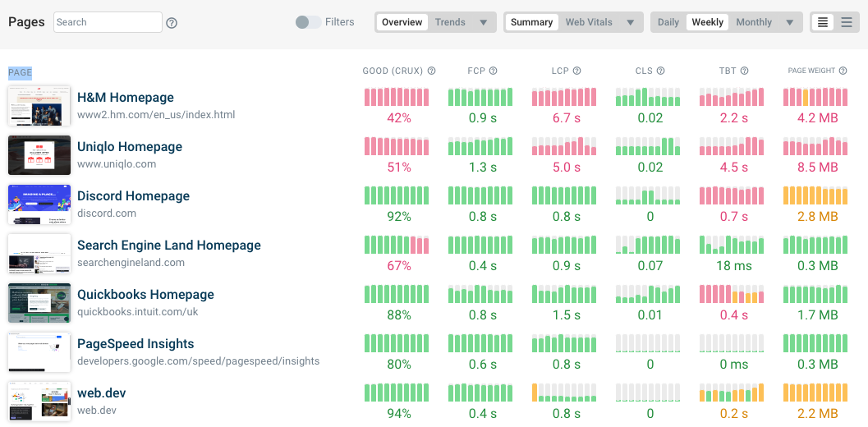Viewport: 868px width, 427px height.
Task: Expand the dropdown arrow next to Web Vitals
Action: [x=630, y=23]
